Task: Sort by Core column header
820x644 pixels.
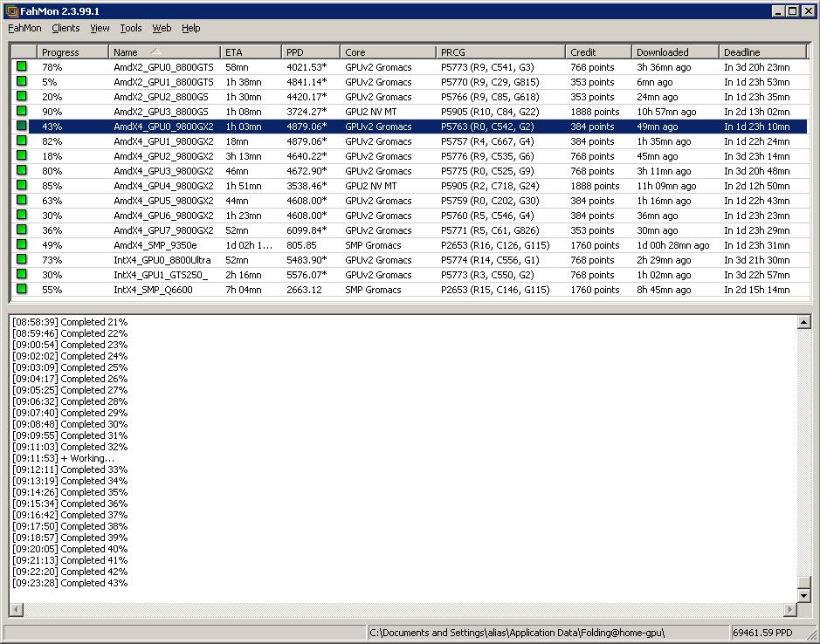Action: tap(388, 52)
